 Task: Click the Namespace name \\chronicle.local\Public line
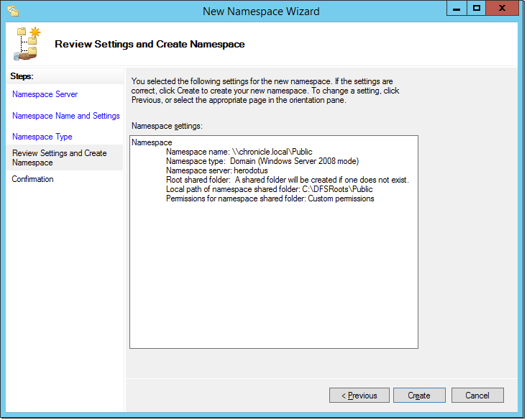point(239,152)
